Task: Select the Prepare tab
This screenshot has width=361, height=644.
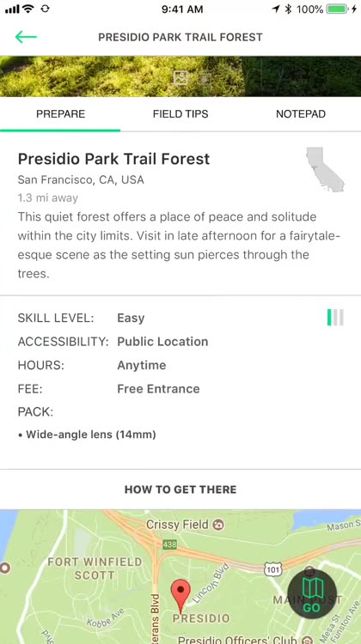Action: tap(60, 113)
